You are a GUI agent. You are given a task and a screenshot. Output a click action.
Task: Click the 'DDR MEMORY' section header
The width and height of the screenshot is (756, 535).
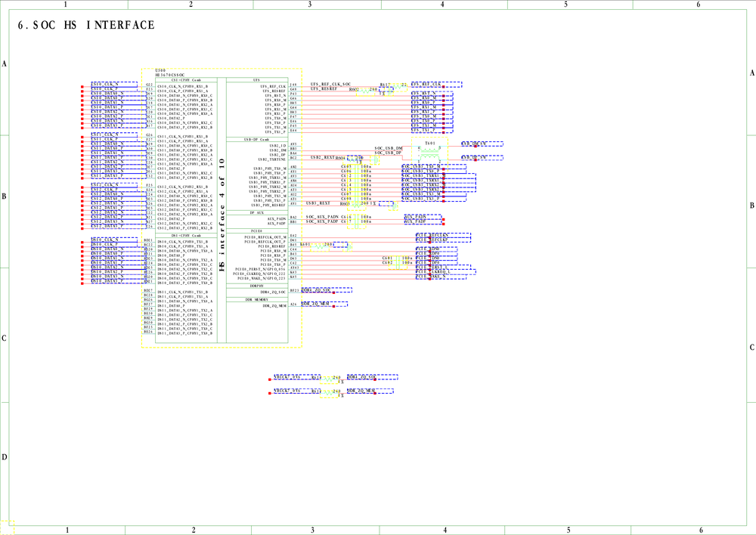pyautogui.click(x=256, y=299)
